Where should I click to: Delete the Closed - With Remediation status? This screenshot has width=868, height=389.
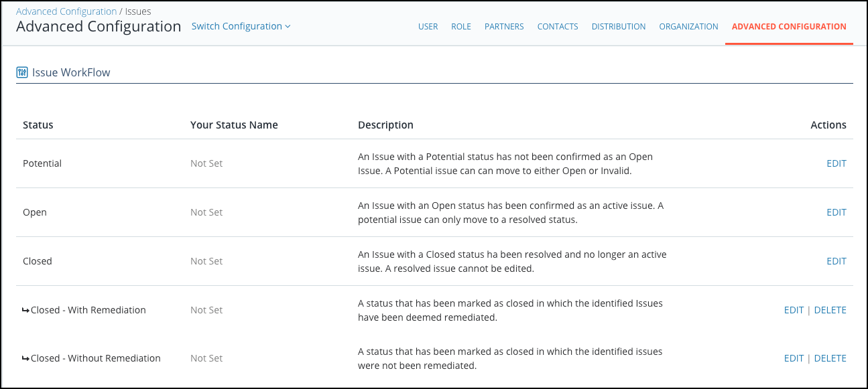pos(830,310)
